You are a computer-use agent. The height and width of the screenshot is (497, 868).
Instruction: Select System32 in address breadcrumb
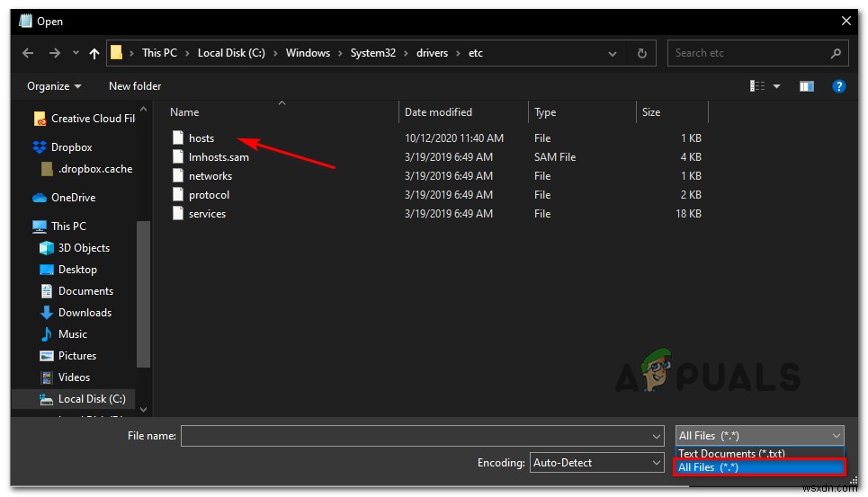click(373, 53)
